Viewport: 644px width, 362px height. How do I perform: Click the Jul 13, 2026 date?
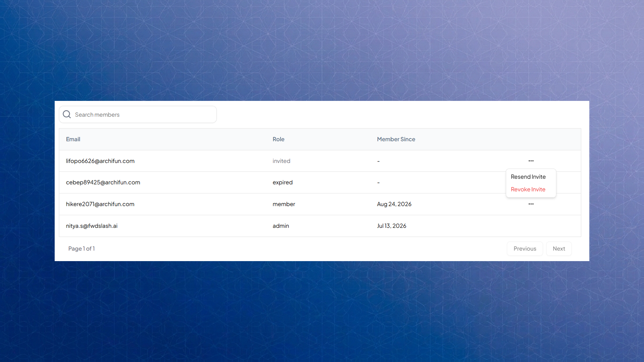(391, 226)
